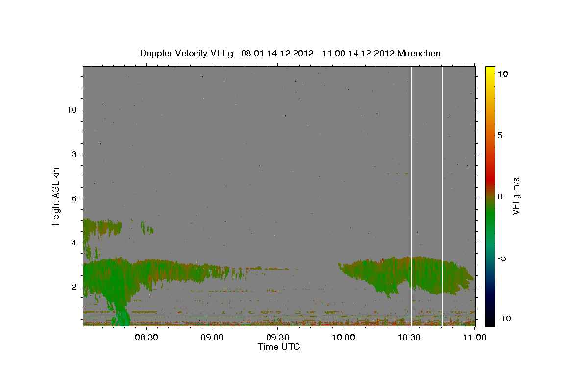Click the height axis label 8
588x392 pixels.
pyautogui.click(x=74, y=154)
